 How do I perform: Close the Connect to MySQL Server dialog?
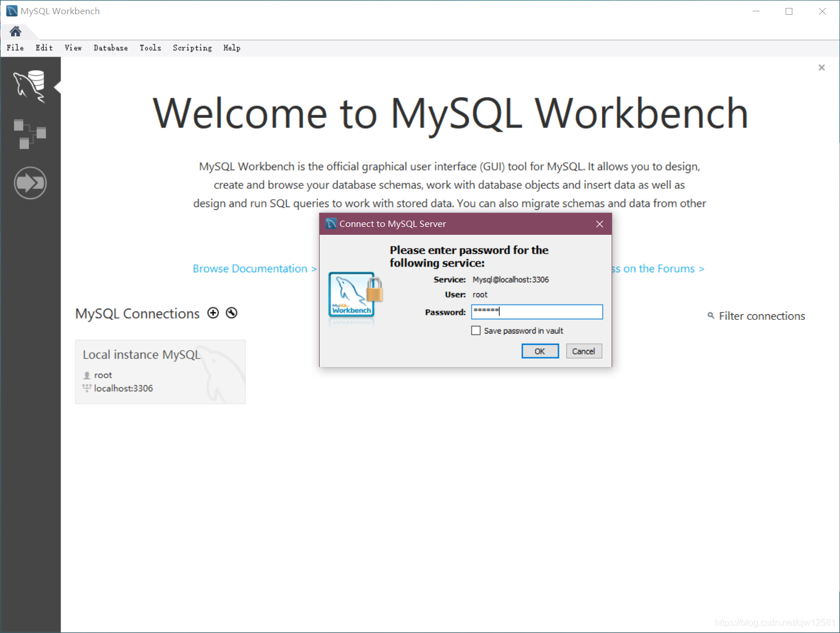point(600,224)
